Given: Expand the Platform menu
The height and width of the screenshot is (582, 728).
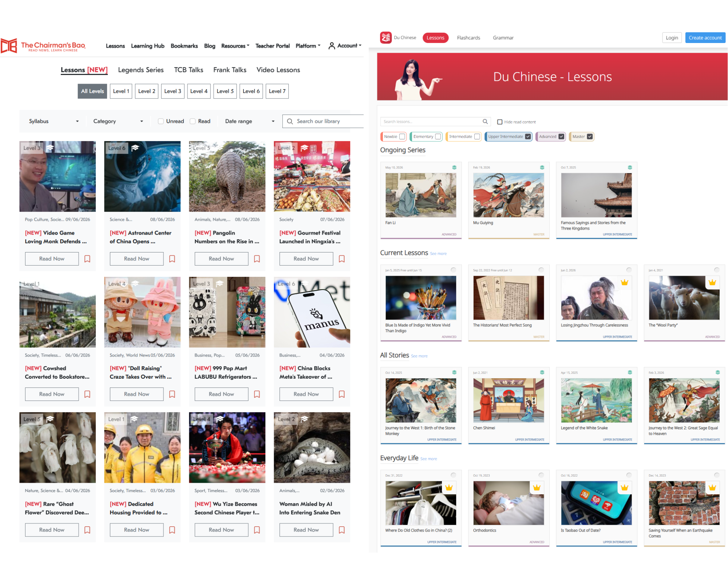Looking at the screenshot, I should 308,46.
